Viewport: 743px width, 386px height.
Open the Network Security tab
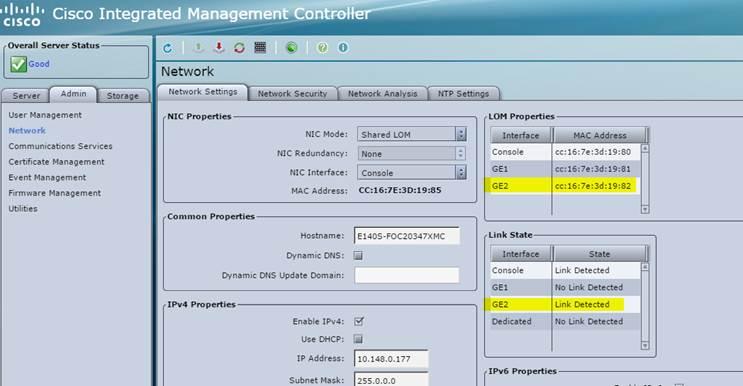(292, 94)
